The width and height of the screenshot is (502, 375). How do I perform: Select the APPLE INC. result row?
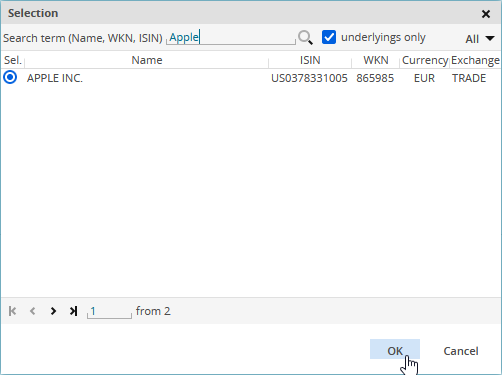coord(251,78)
